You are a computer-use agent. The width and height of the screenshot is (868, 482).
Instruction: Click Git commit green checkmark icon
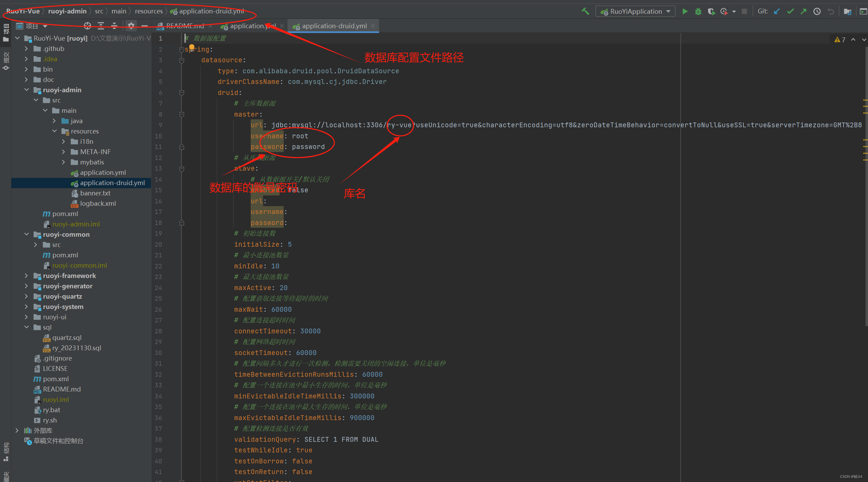coord(790,11)
